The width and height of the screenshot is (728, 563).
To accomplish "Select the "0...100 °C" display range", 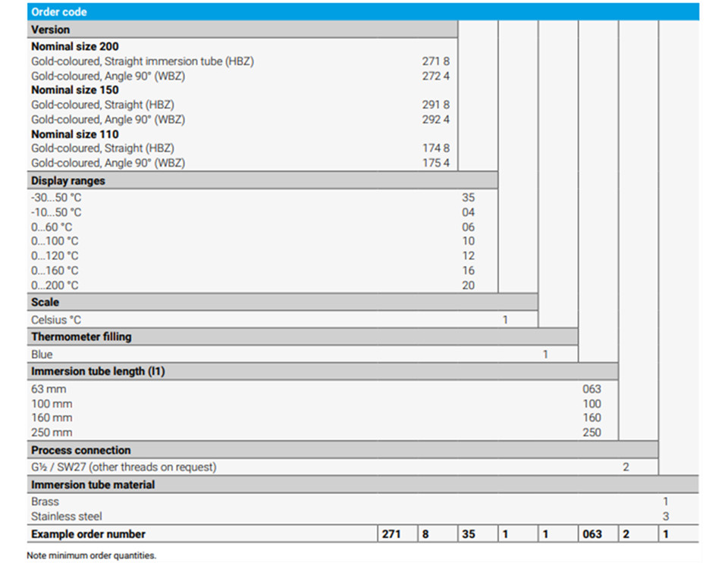I will click(55, 241).
